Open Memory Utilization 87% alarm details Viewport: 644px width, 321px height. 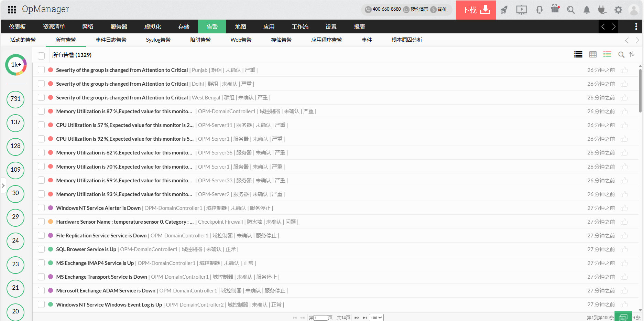(x=124, y=111)
